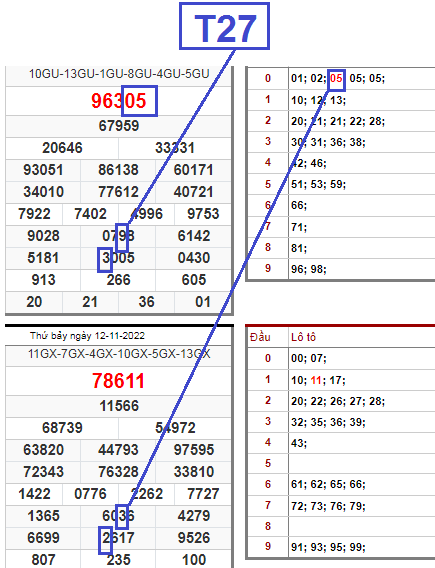Select the four-digit number 1422
This screenshot has width=435, height=568.
[x=34, y=494]
